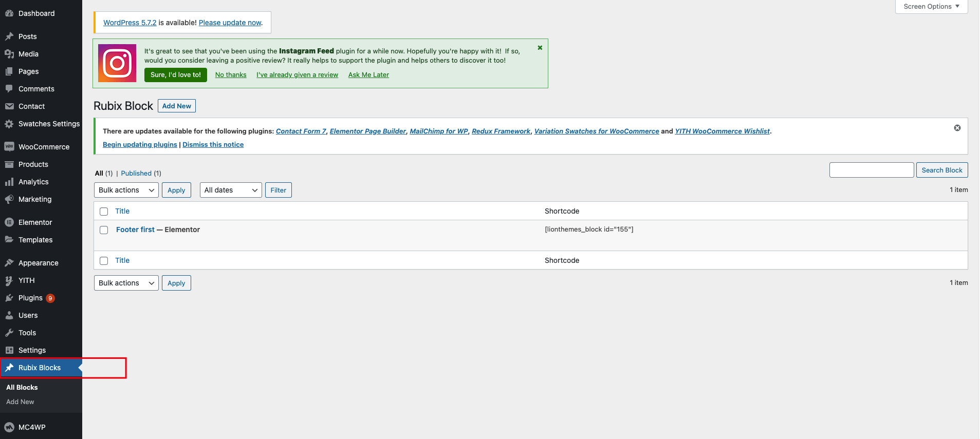Image resolution: width=980 pixels, height=439 pixels.
Task: Open the top Bulk actions dropdown
Action: click(126, 190)
